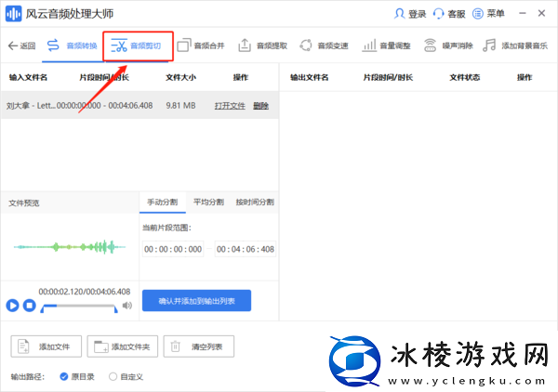Minimize the application window

click(523, 14)
